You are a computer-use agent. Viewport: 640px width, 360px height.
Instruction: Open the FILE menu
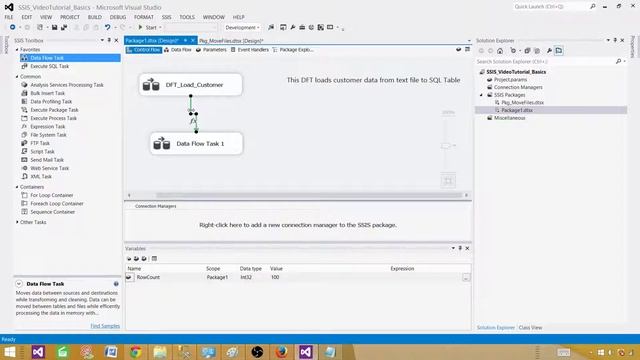click(x=9, y=17)
